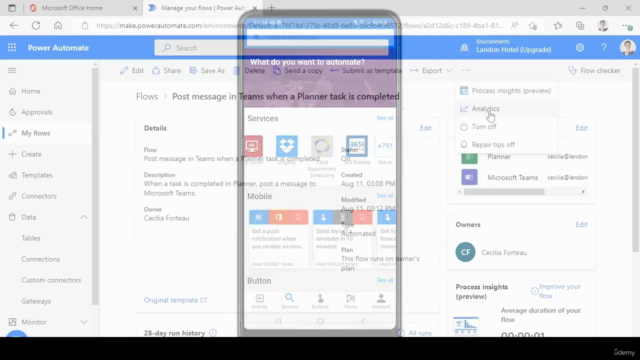This screenshot has height=360, width=640.
Task: Click the Edit pencil in the command bar
Action: (132, 71)
